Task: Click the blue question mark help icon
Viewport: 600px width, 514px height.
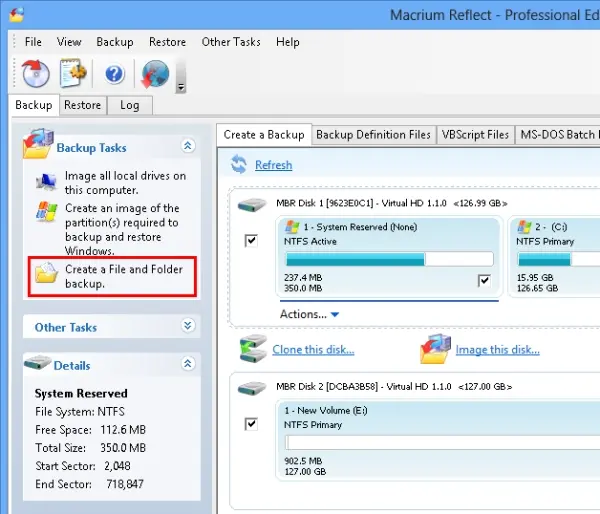Action: point(114,74)
